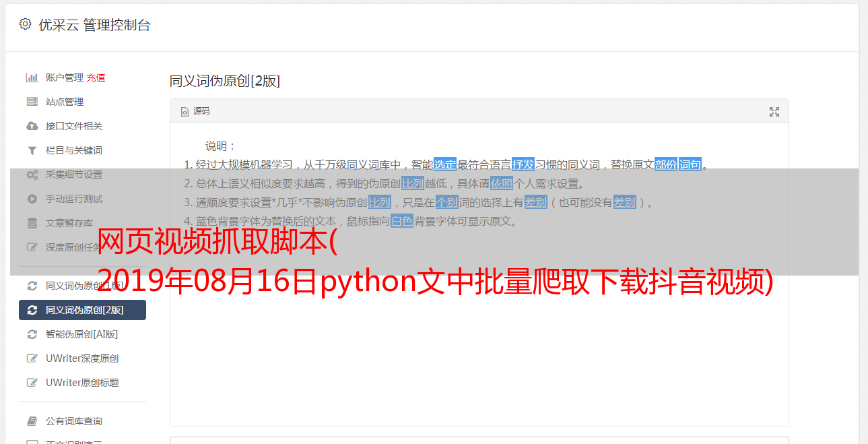Open 同义词伪原创[2版] menu item

[x=82, y=310]
